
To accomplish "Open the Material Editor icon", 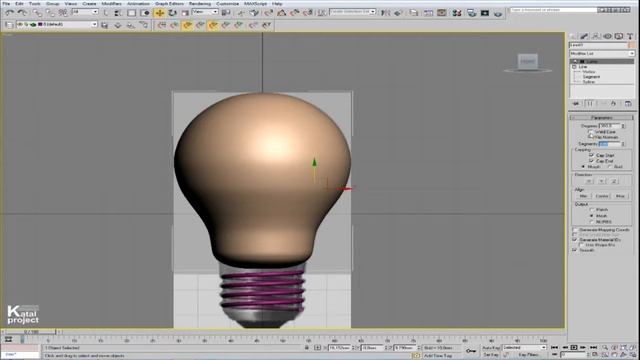I will tap(457, 13).
